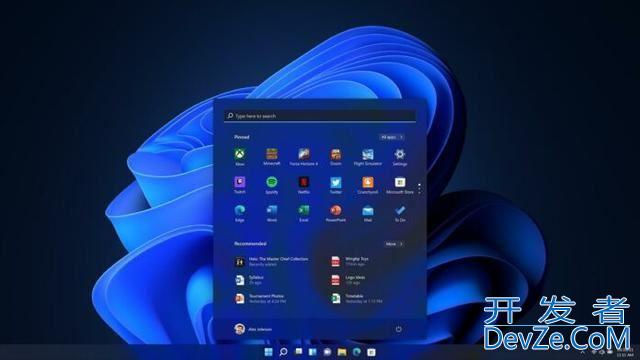Open Task View on the taskbar
640x360 pixels.
point(298,352)
